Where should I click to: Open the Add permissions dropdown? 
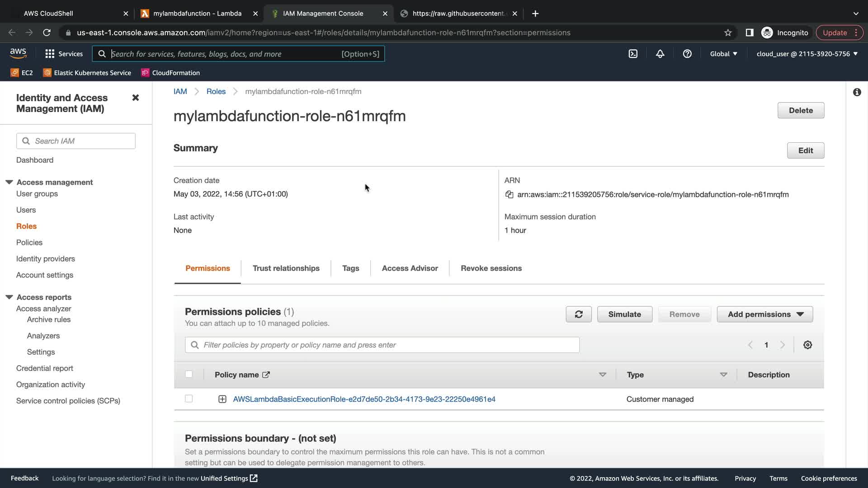coord(764,314)
